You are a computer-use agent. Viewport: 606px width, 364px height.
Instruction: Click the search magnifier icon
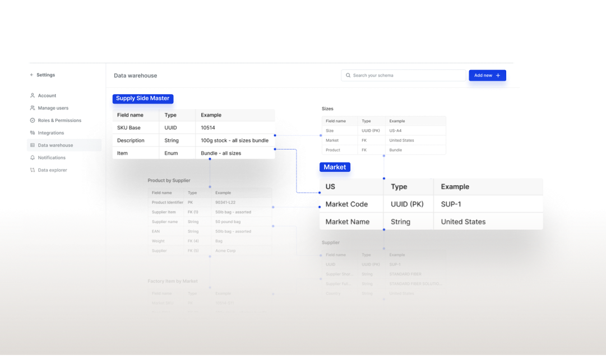[x=348, y=75]
